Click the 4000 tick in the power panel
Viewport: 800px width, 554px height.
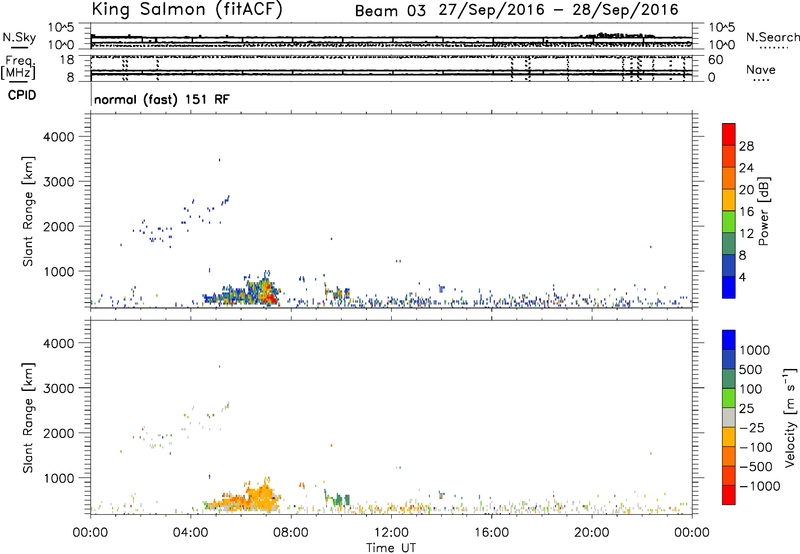[x=58, y=137]
